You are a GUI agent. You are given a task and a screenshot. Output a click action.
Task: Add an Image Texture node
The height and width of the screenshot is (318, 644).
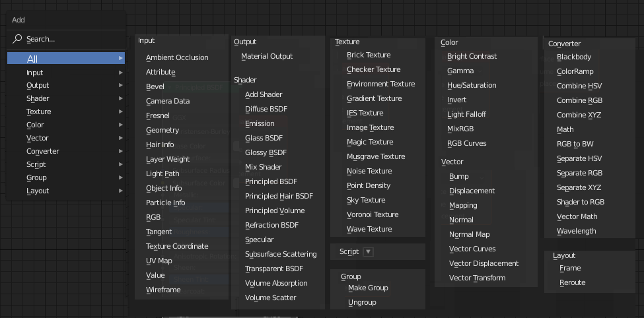tap(370, 127)
